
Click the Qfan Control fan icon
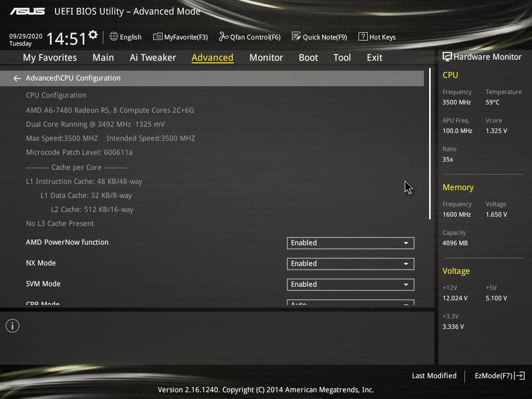pos(223,36)
